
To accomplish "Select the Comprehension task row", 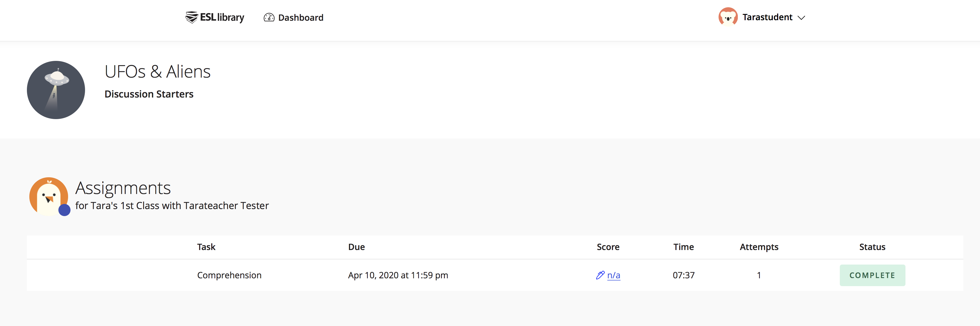I will [x=495, y=275].
